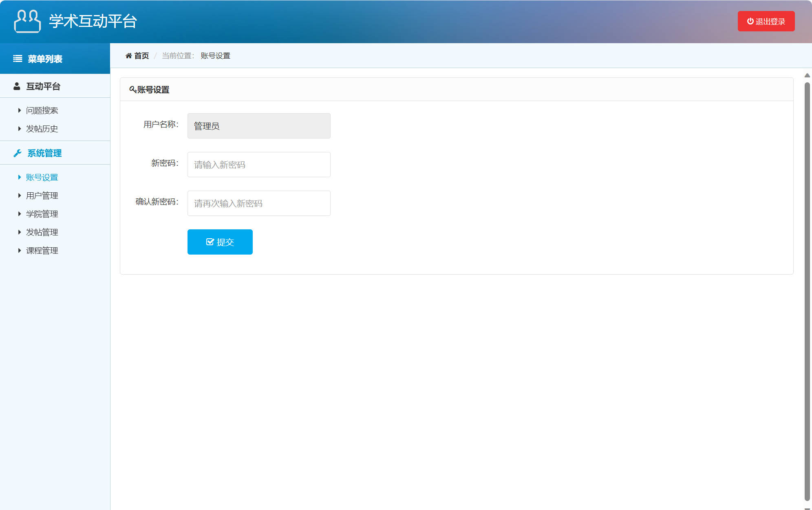Open 学院管理 menu item

[42, 214]
